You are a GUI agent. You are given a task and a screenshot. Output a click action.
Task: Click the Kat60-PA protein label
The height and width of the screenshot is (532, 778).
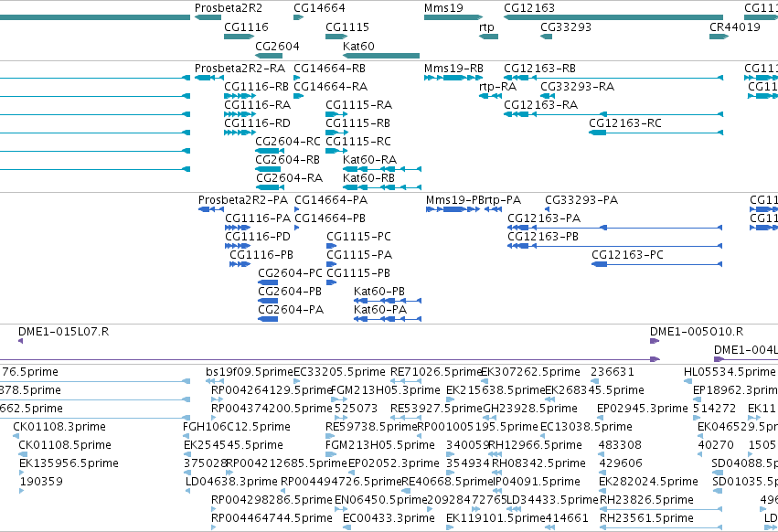click(x=380, y=310)
